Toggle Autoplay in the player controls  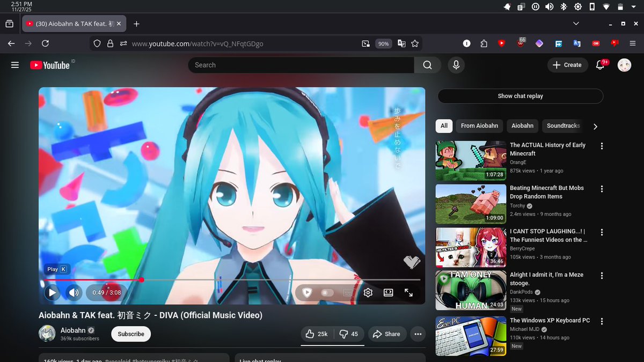pos(326,292)
